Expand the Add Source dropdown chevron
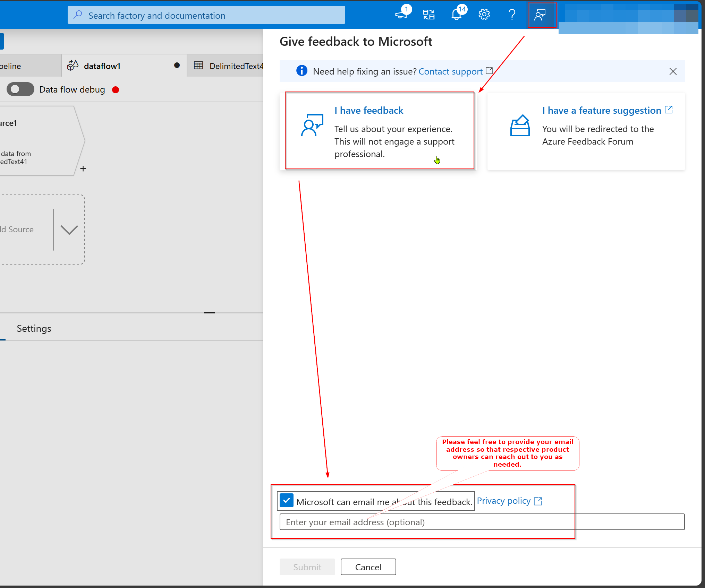705x588 pixels. 69,230
